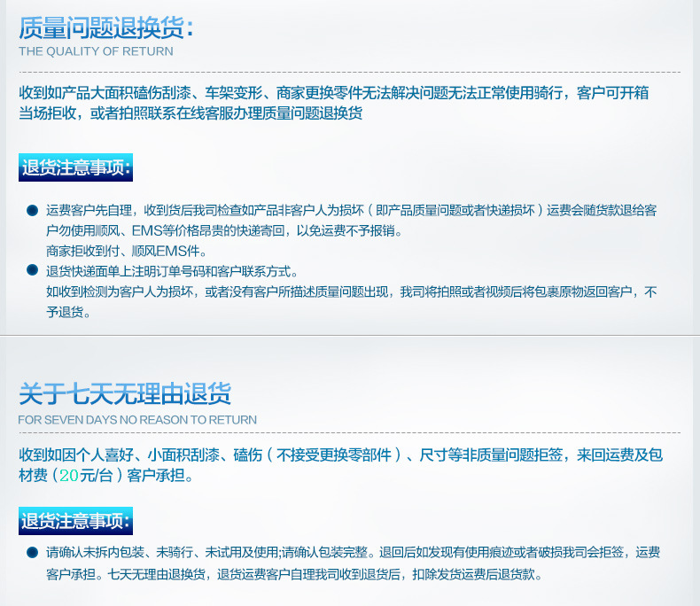Click the first 退货注意事项 banner below quality section
700x606 pixels.
click(75, 167)
